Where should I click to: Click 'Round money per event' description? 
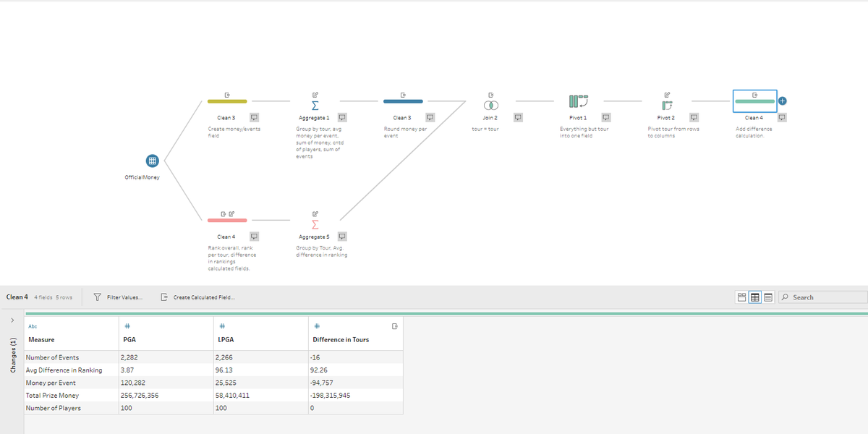[x=405, y=132]
